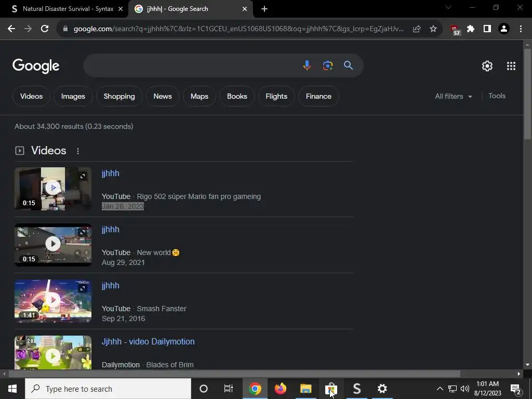The height and width of the screenshot is (399, 532).
Task: Open the Google apps grid
Action: coord(511,66)
